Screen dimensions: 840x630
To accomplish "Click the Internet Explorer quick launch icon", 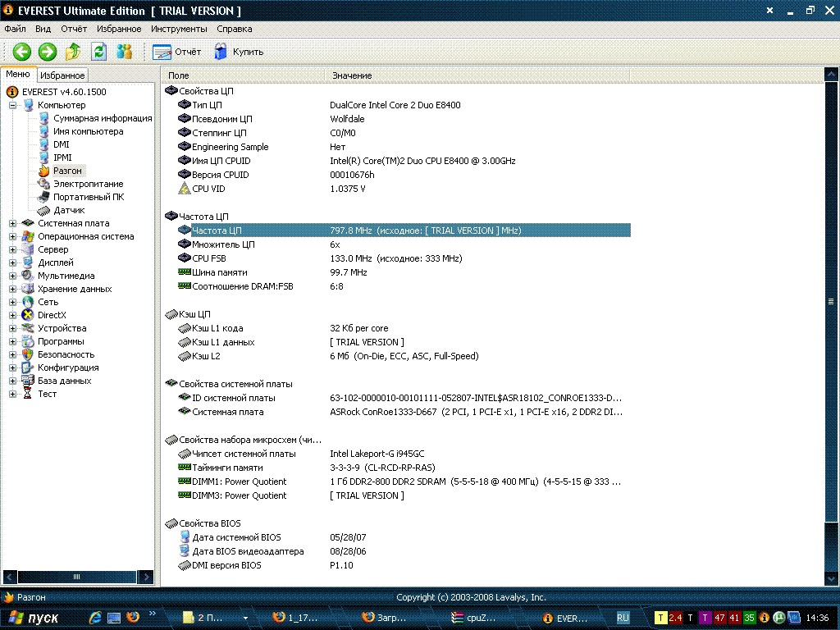I will tap(95, 617).
